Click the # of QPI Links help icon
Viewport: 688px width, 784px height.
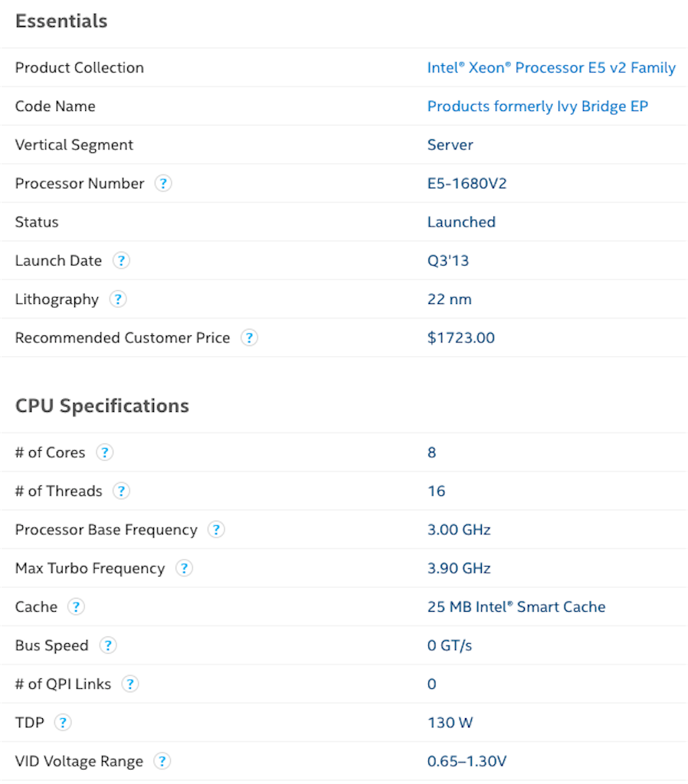(x=130, y=684)
